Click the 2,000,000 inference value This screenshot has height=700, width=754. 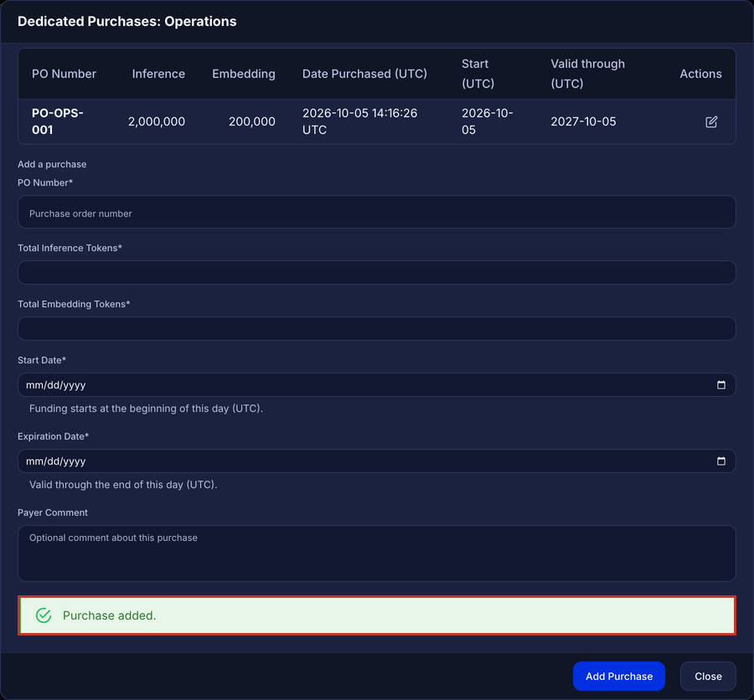click(x=157, y=121)
